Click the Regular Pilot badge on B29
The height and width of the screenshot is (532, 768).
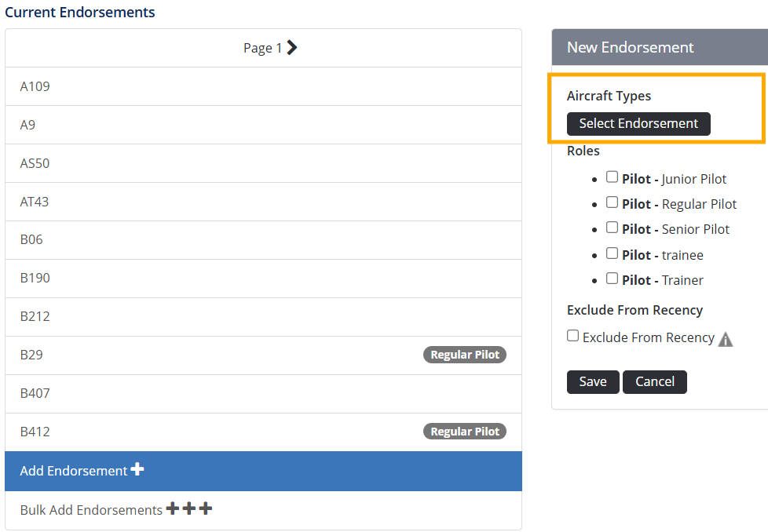(465, 355)
